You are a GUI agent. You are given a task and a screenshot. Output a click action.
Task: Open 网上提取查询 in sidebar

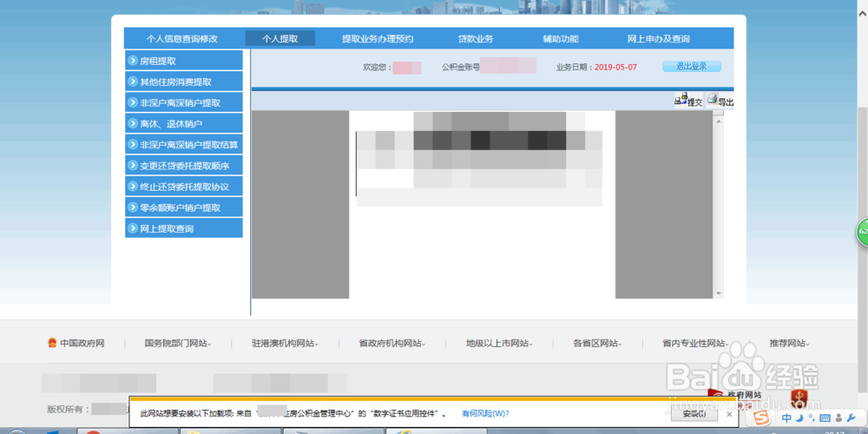(184, 228)
